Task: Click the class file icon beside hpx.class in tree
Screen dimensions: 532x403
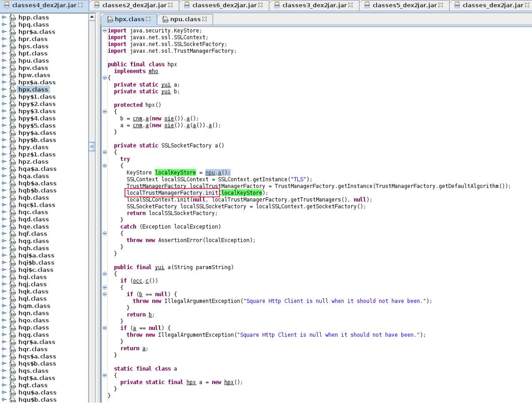Action: 12,90
